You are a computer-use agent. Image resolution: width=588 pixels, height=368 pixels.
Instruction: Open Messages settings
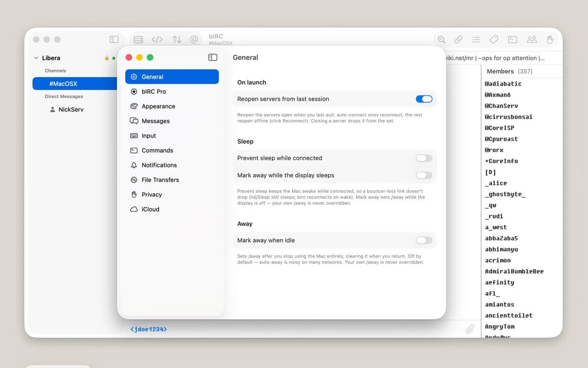click(172, 121)
